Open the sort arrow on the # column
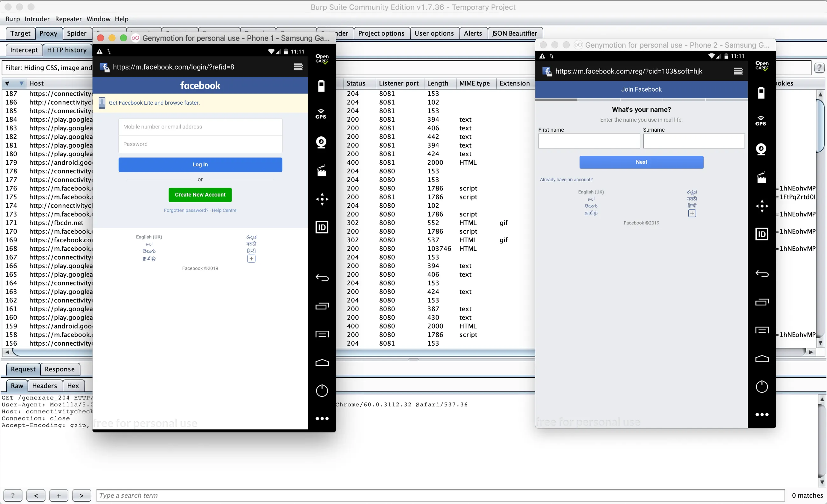The image size is (827, 504). [22, 83]
